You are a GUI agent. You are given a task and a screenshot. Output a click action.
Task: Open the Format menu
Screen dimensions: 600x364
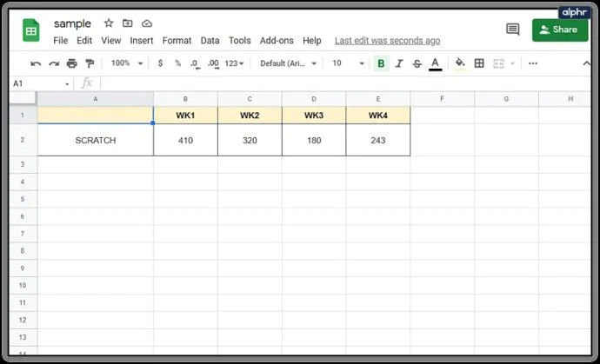(x=177, y=41)
